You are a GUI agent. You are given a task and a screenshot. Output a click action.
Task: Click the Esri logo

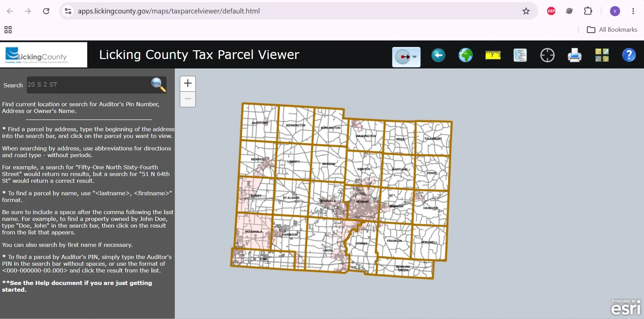626,307
